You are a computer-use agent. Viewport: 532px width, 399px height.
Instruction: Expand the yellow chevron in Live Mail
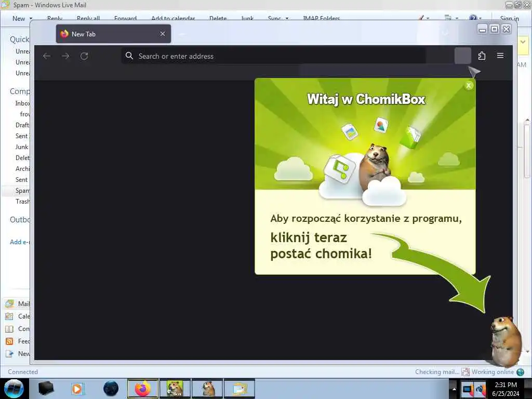pyautogui.click(x=523, y=42)
